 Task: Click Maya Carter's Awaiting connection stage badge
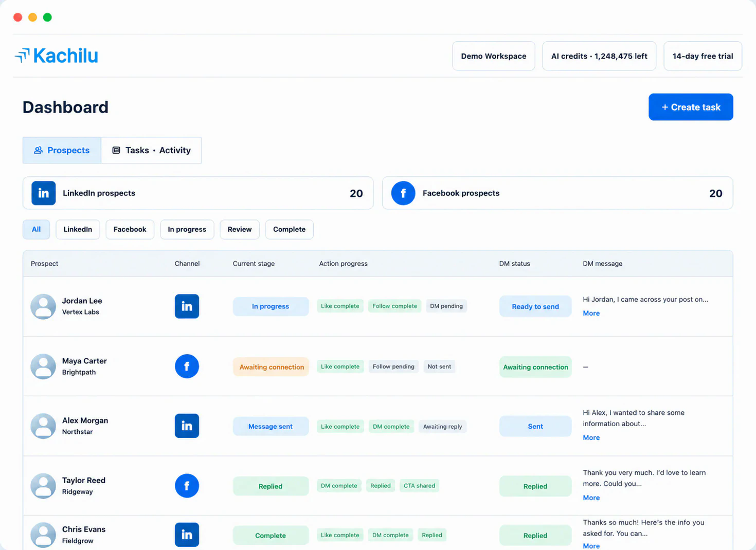271,367
